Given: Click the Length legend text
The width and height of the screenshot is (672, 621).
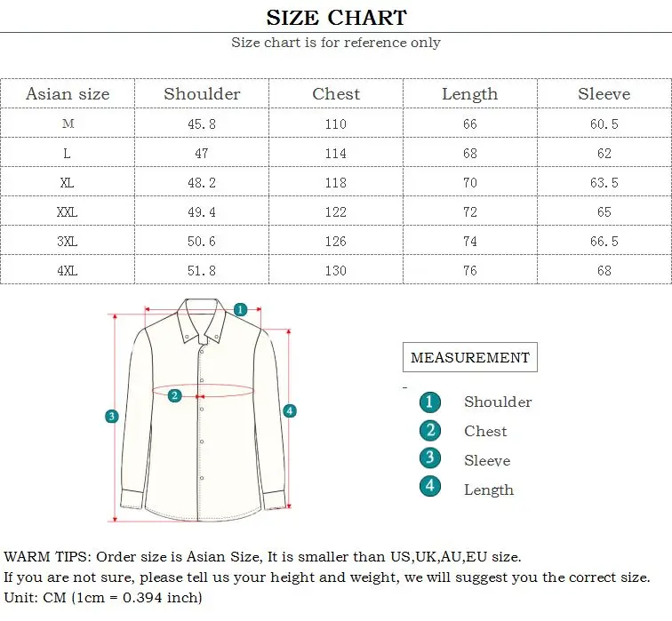Looking at the screenshot, I should click(489, 490).
